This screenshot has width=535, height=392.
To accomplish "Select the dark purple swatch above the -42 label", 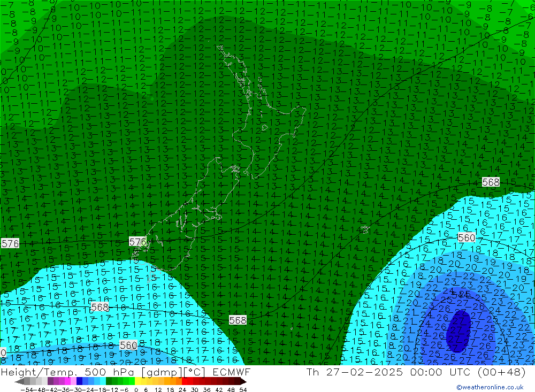I will pos(50,381).
